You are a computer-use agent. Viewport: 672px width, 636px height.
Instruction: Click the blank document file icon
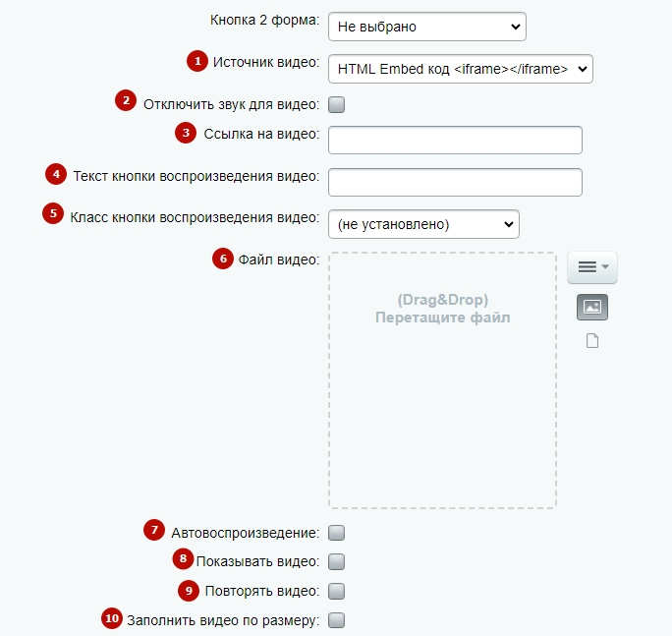[x=592, y=341]
